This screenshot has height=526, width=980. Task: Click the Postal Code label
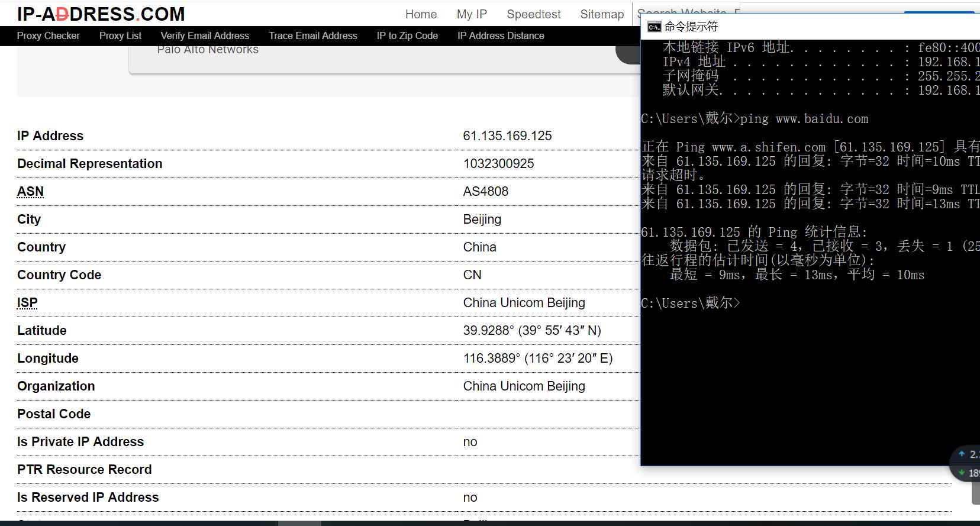click(54, 414)
